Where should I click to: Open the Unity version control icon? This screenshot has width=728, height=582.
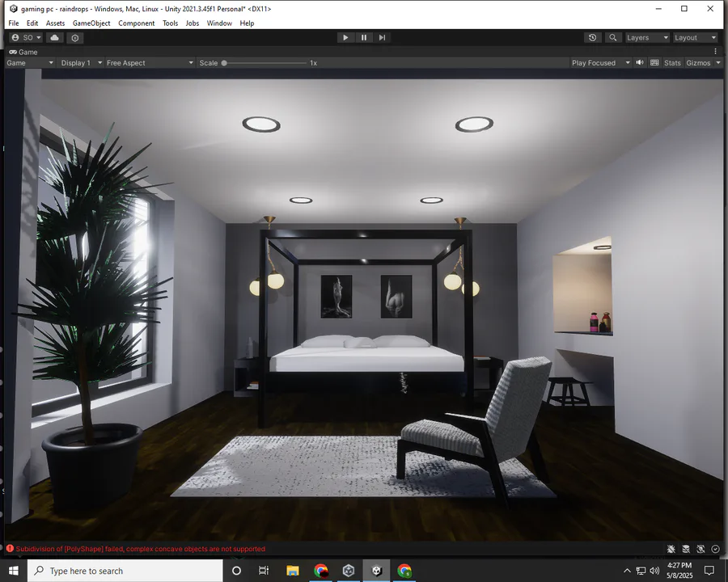pyautogui.click(x=75, y=38)
